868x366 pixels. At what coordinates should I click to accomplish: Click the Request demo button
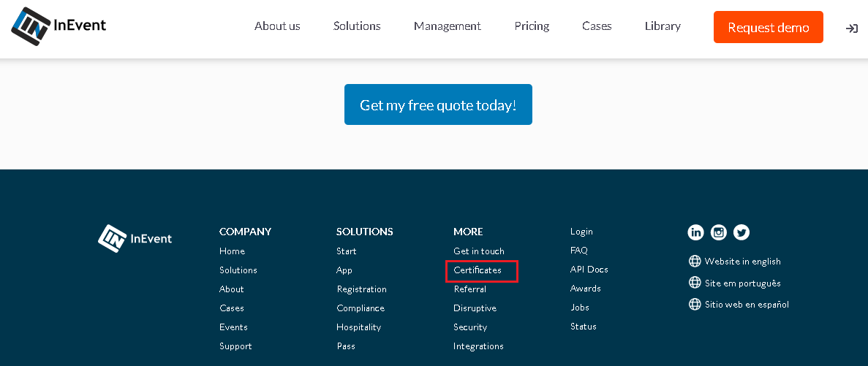(x=769, y=27)
